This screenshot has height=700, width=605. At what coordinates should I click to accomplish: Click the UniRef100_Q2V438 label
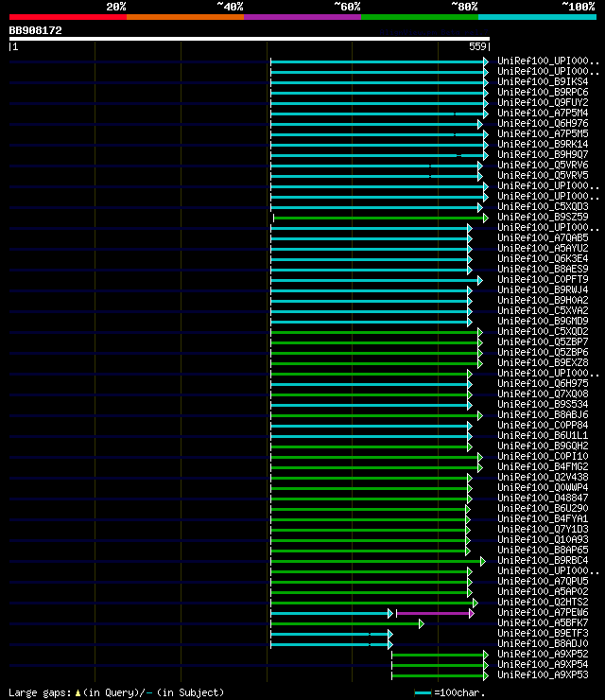click(x=543, y=477)
